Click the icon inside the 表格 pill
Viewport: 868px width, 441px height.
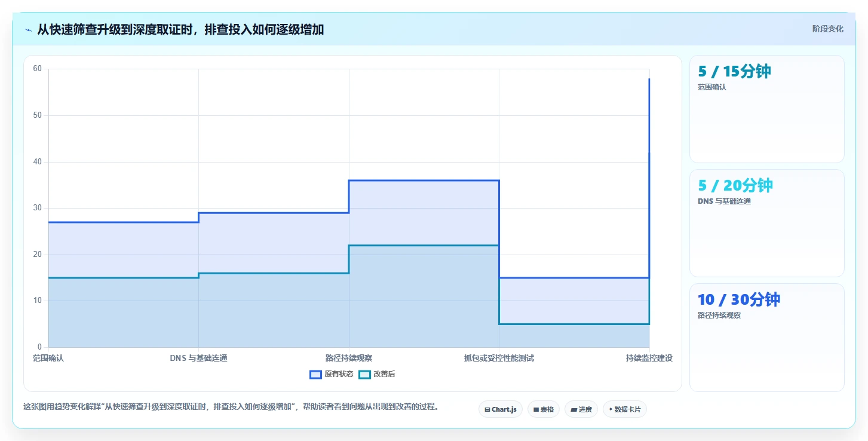pyautogui.click(x=536, y=410)
